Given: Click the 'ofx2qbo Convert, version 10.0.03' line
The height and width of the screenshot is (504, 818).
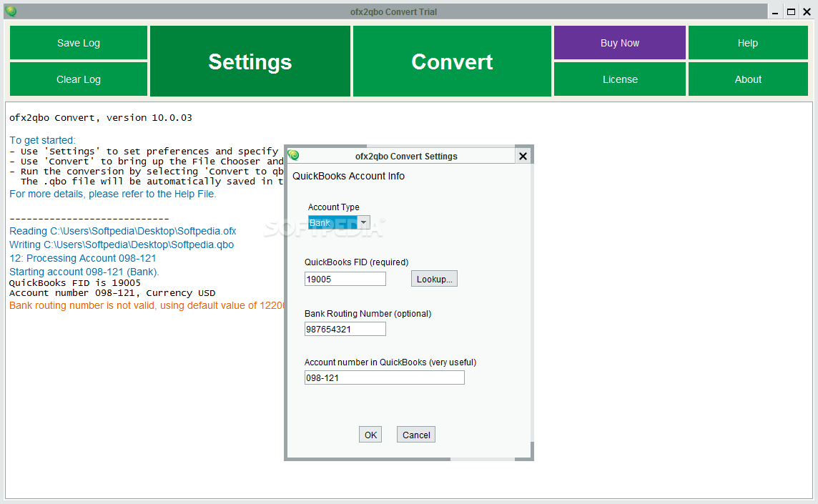Looking at the screenshot, I should pyautogui.click(x=101, y=118).
